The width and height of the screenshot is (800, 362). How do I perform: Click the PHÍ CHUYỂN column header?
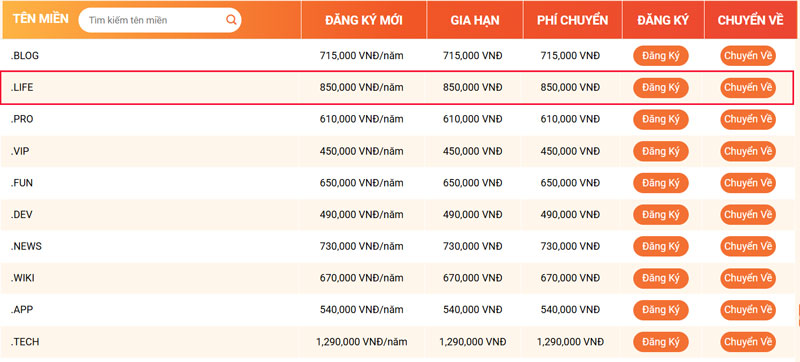click(572, 20)
